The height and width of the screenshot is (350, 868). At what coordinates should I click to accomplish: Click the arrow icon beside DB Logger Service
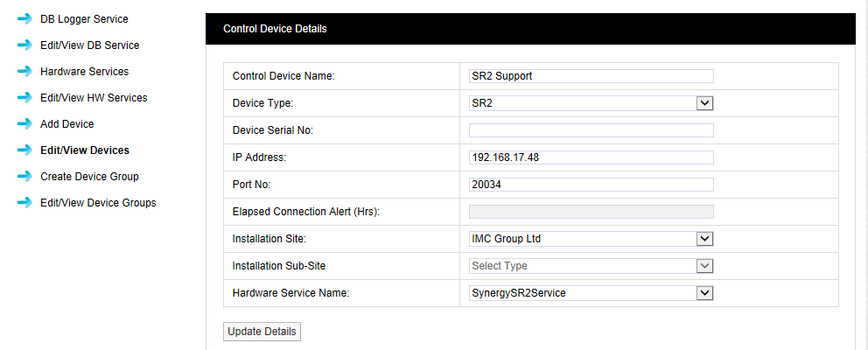tap(24, 19)
